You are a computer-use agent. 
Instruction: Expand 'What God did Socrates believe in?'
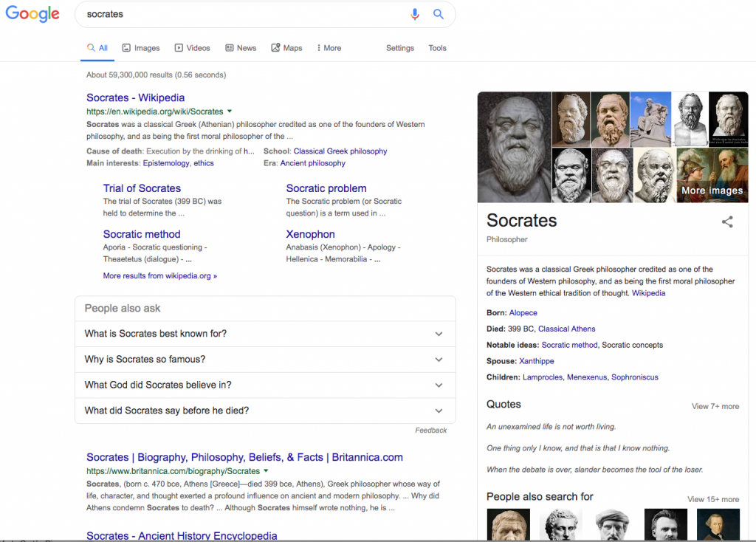pos(265,385)
